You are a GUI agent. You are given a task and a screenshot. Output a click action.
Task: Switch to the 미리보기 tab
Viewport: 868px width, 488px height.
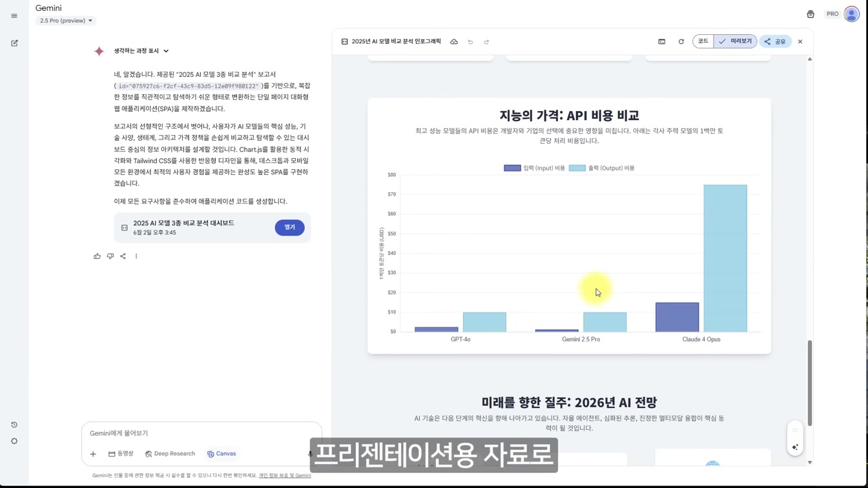[x=735, y=42]
